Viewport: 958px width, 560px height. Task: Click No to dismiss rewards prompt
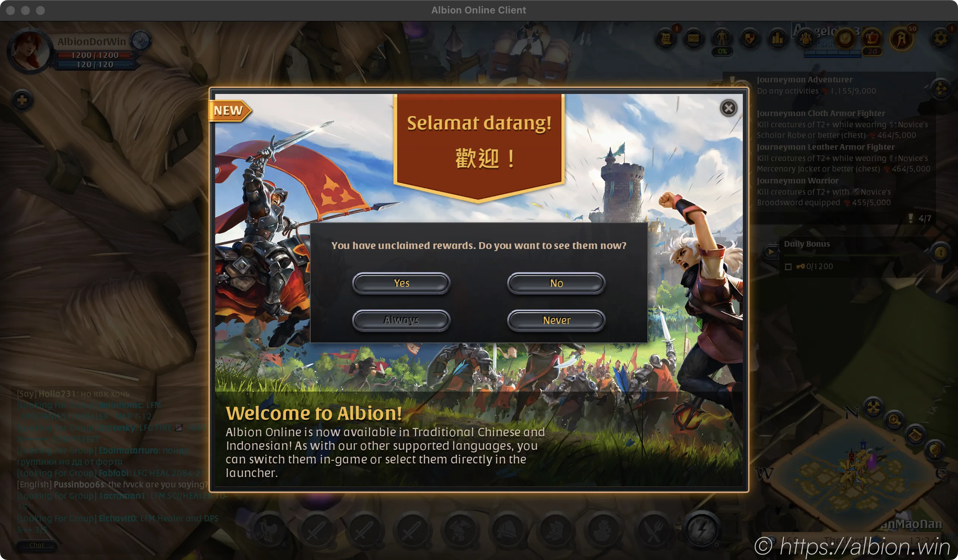[556, 283]
